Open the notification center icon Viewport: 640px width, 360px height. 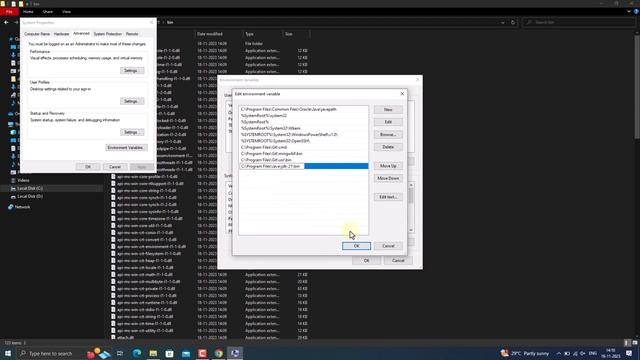click(x=629, y=353)
